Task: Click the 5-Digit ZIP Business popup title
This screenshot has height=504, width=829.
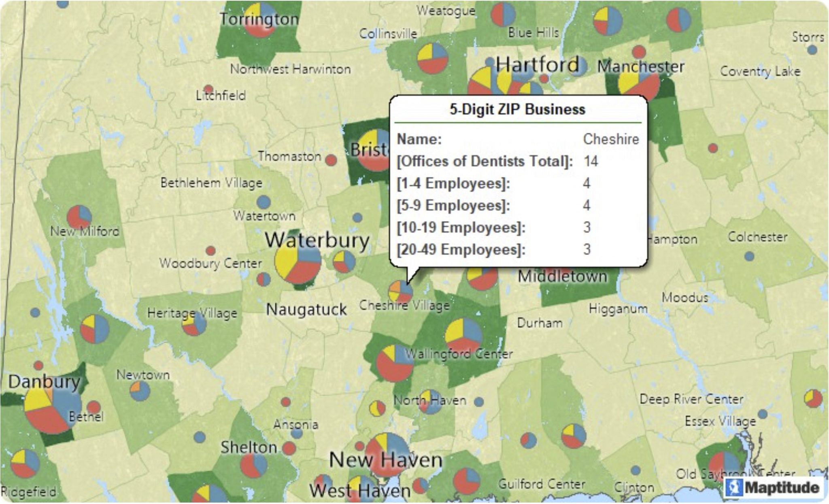Action: click(x=517, y=108)
